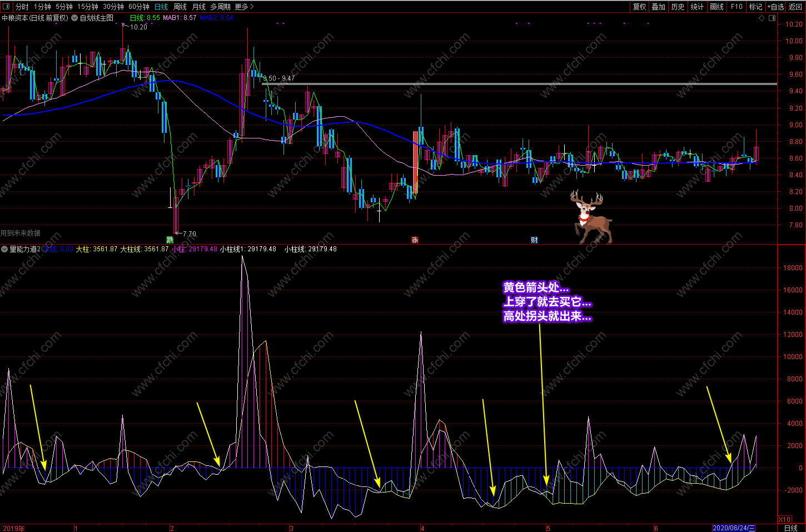Click the X10 scale icon

click(x=784, y=519)
